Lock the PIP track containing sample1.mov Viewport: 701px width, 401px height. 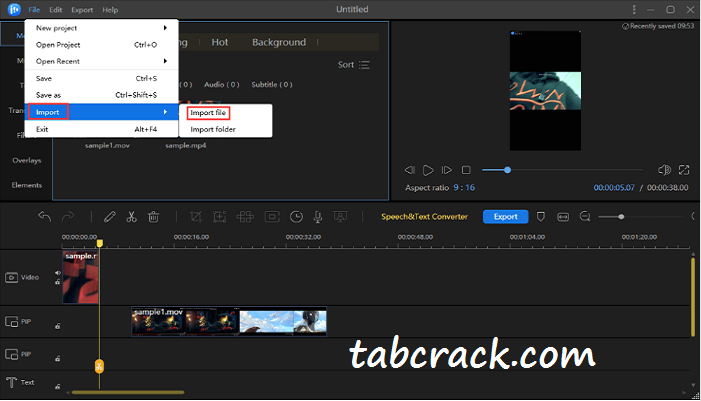[58, 326]
